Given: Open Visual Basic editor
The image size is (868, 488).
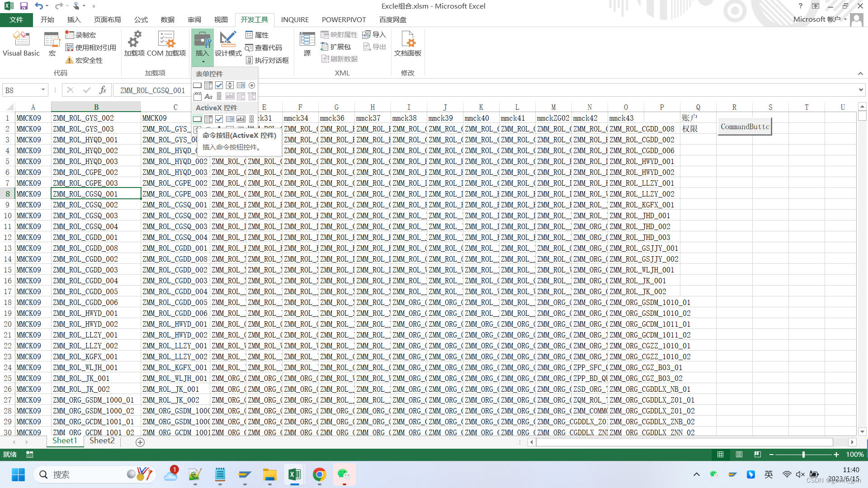Looking at the screenshot, I should click(x=21, y=43).
